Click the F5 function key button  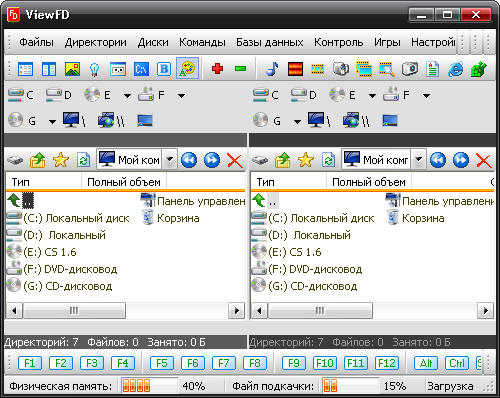coord(162,363)
